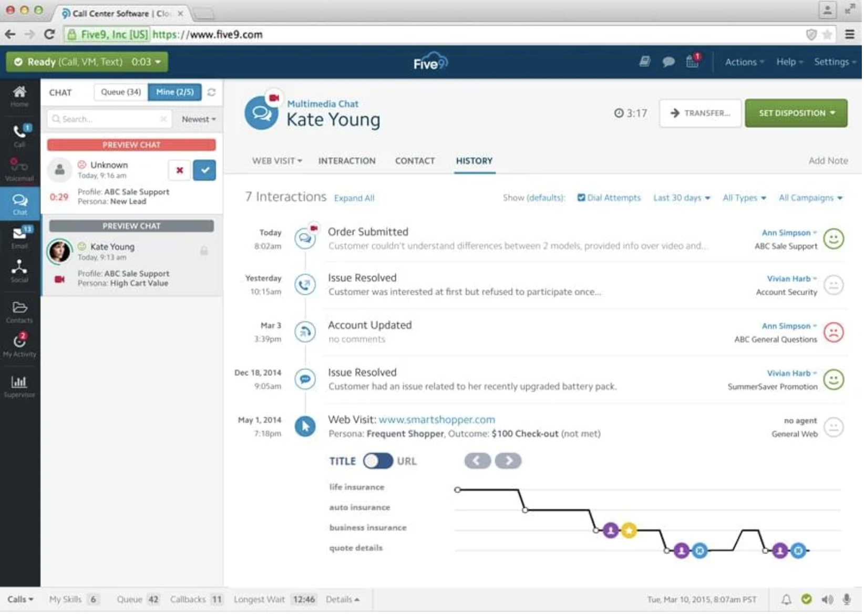
Task: Open My Activity in sidebar
Action: (x=19, y=345)
